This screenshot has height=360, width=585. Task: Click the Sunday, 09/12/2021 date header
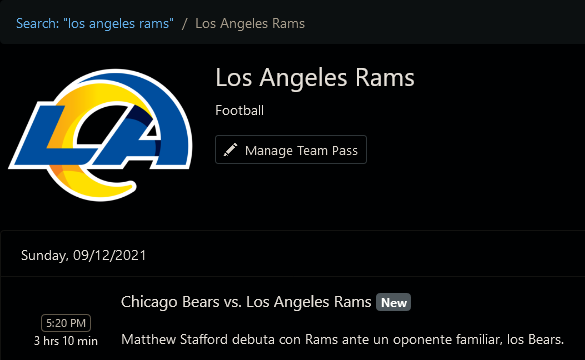(83, 256)
